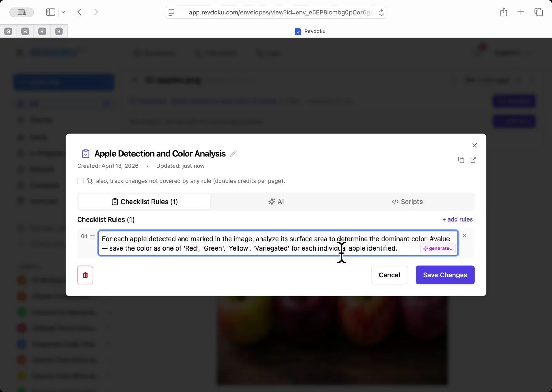The image size is (552, 392).
Task: Toggle the Safari sidebar icon
Action: (50, 12)
